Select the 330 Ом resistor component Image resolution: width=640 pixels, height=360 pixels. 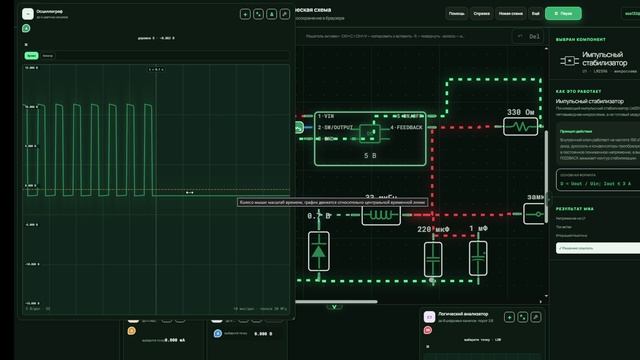[520, 127]
